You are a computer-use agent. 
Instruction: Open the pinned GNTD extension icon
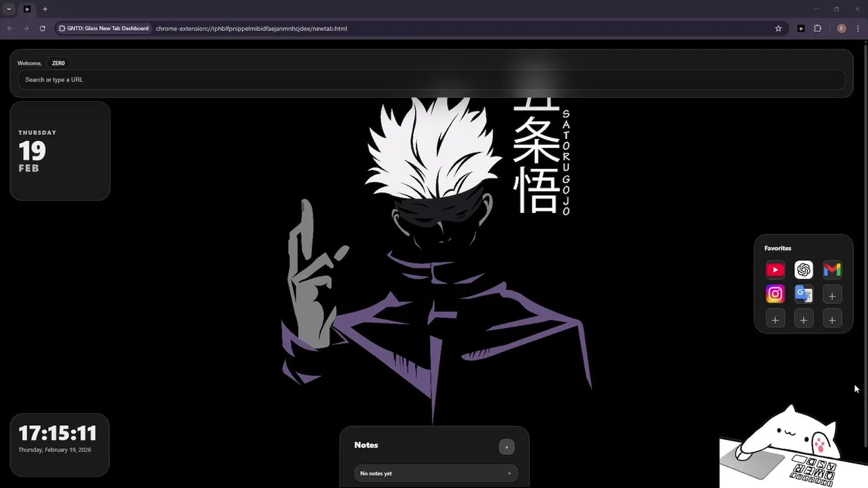tap(801, 28)
